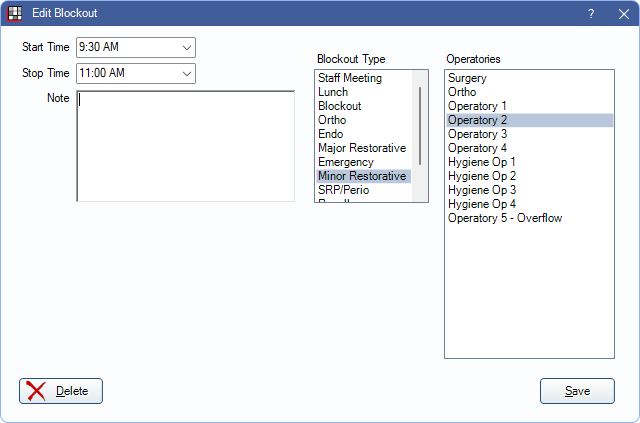The width and height of the screenshot is (640, 423).
Task: Select Hygiene Op 4 in Operatories
Action: point(481,204)
